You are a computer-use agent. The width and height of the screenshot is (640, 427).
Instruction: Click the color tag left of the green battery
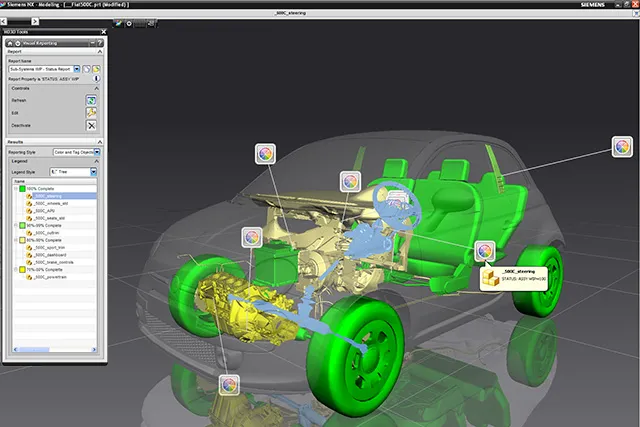252,237
